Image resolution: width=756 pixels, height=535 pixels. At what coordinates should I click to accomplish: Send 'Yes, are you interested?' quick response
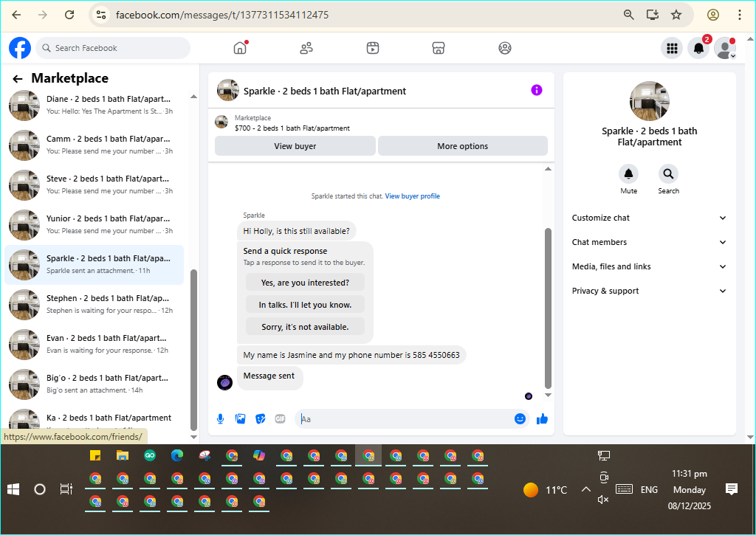(305, 283)
